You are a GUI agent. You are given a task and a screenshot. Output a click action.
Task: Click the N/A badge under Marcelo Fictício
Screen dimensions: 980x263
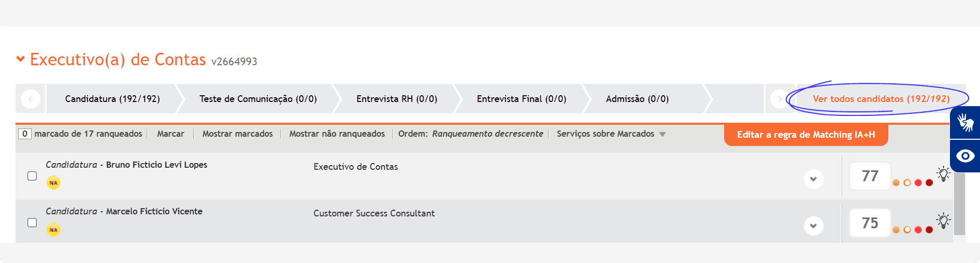(53, 229)
